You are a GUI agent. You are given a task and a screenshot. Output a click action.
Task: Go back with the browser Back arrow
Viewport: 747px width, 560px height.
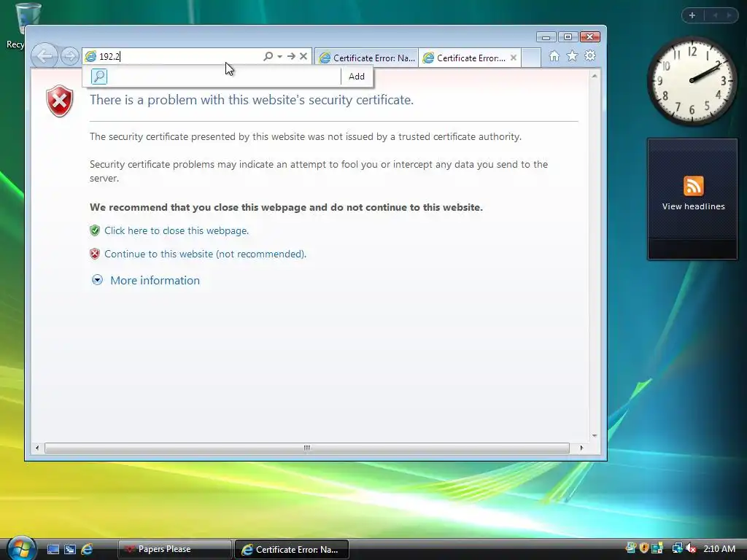[44, 56]
